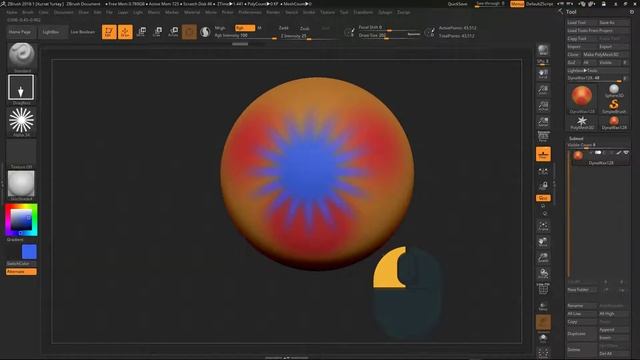Screen dimensions: 640x360
Task: Click the Zoom canvas icon
Action: point(543,90)
